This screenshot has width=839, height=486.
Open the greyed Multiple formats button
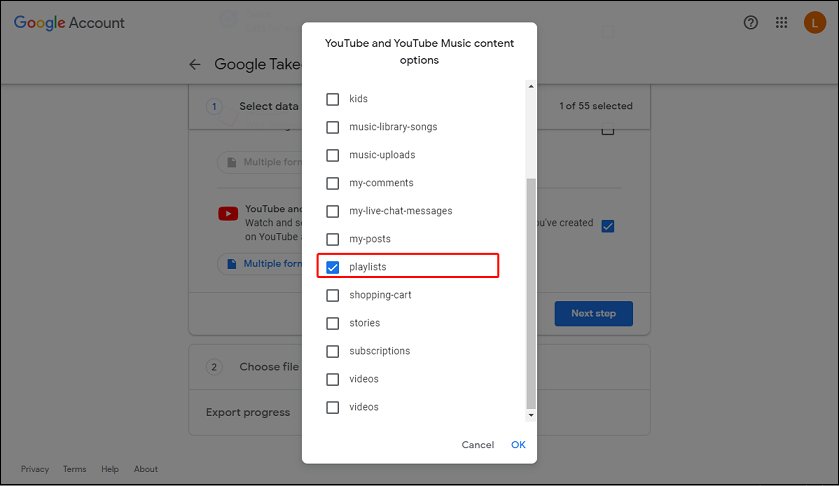pyautogui.click(x=261, y=162)
